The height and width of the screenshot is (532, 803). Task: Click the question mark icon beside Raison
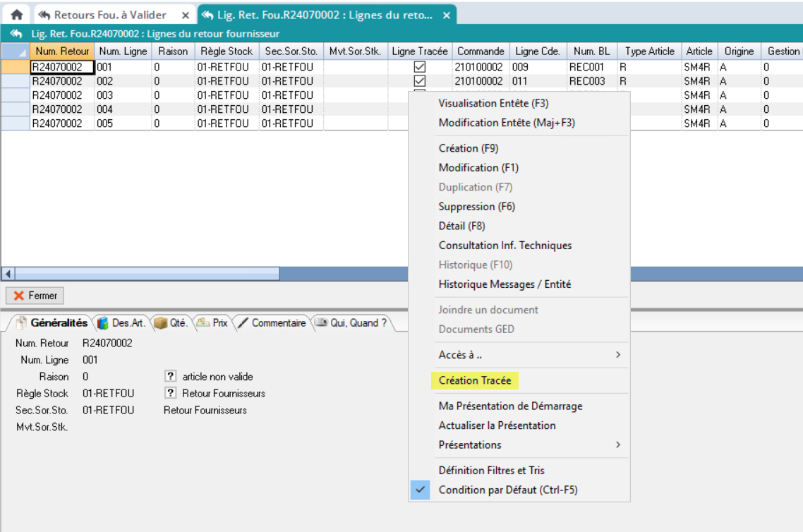coord(170,377)
